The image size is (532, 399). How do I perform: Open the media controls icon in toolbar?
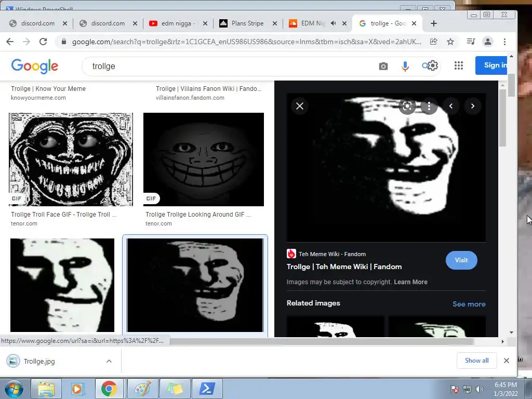coord(471,42)
